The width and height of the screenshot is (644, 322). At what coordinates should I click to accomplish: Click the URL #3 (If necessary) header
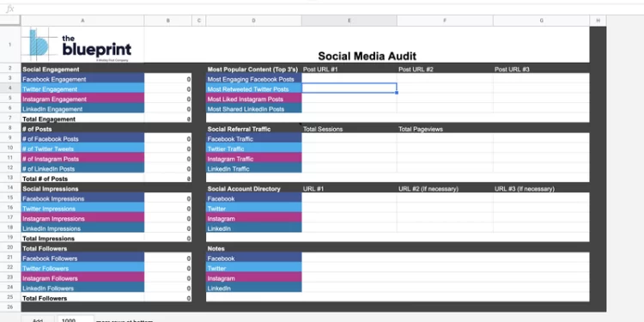[x=541, y=189]
